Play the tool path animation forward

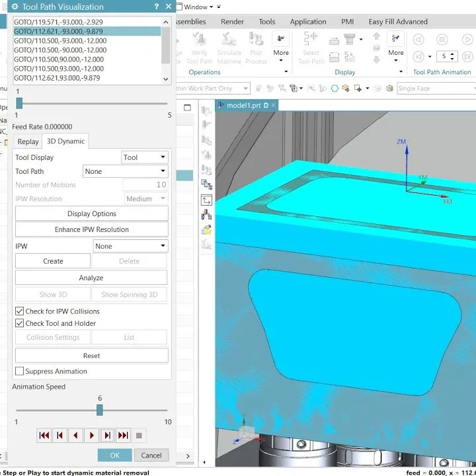coord(91,435)
